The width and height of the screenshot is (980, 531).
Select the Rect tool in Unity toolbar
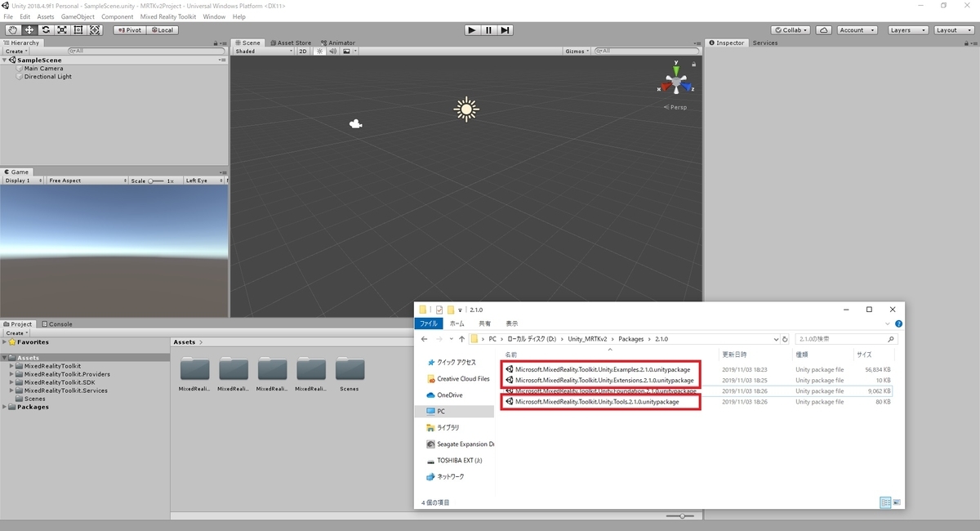tap(78, 30)
